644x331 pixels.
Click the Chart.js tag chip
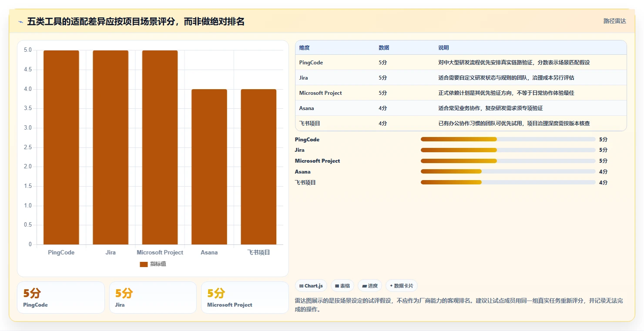[x=311, y=286]
